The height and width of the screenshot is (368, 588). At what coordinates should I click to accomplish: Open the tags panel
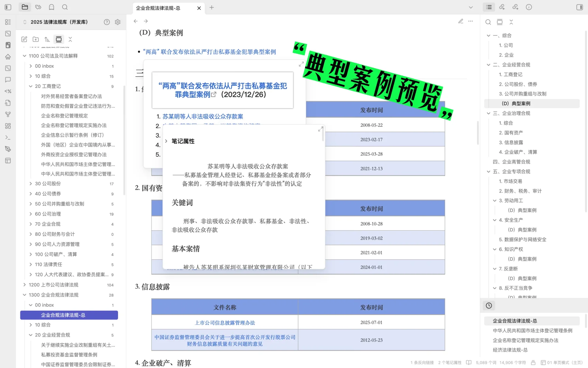(38, 7)
